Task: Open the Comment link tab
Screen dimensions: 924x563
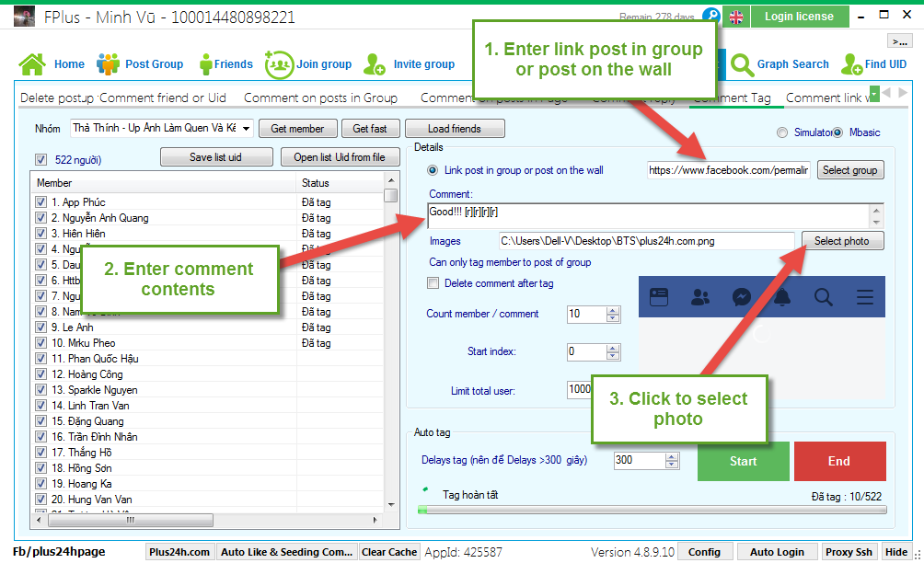Action: [x=826, y=98]
